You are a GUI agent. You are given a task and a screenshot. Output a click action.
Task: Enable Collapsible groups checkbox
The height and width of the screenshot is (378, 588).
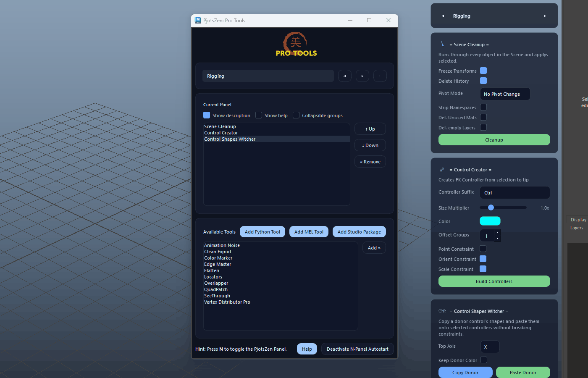296,115
